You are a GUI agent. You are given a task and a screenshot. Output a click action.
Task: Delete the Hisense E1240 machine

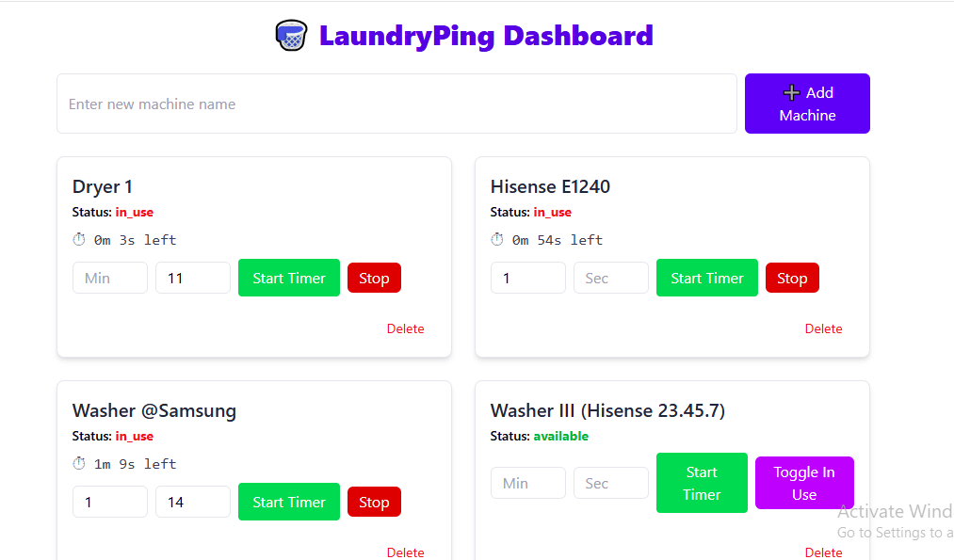823,328
